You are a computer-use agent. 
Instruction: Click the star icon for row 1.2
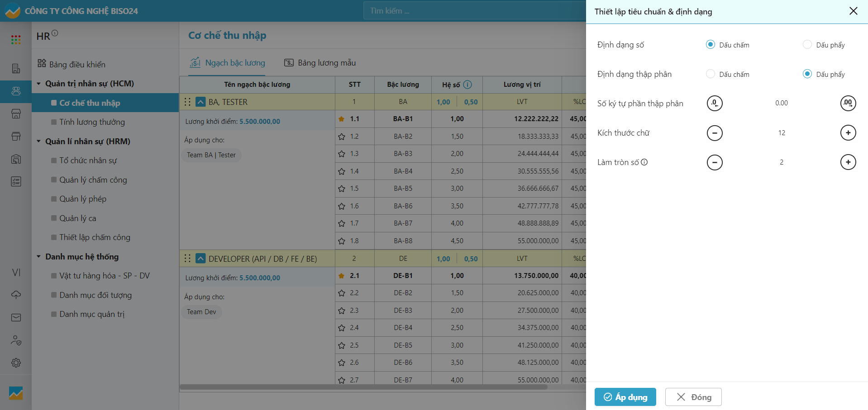pos(342,137)
